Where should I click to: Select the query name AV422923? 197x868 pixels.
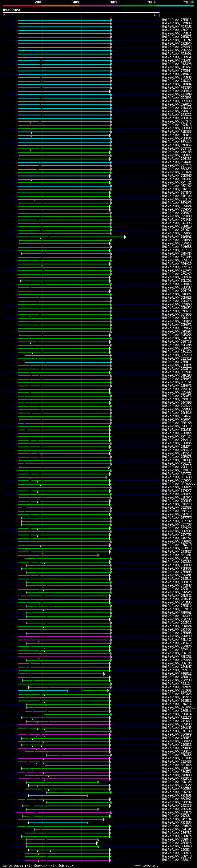(x=11, y=10)
